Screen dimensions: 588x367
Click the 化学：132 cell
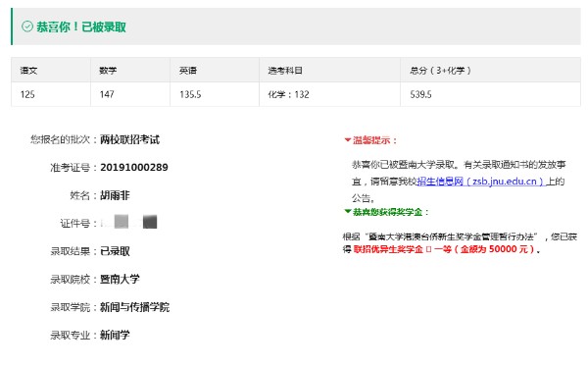coord(329,94)
